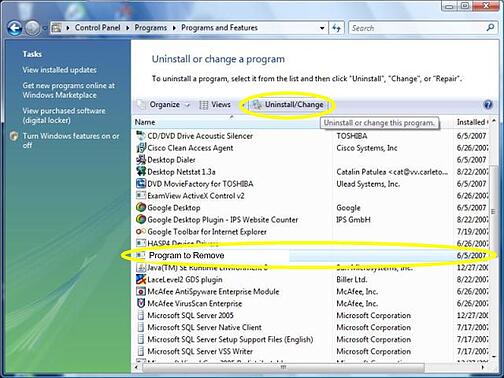This screenshot has height=378, width=504.
Task: Click the Back navigation arrow
Action: [x=15, y=28]
